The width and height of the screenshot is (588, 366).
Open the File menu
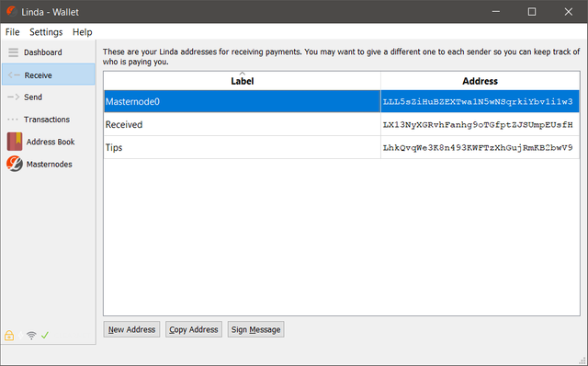12,32
